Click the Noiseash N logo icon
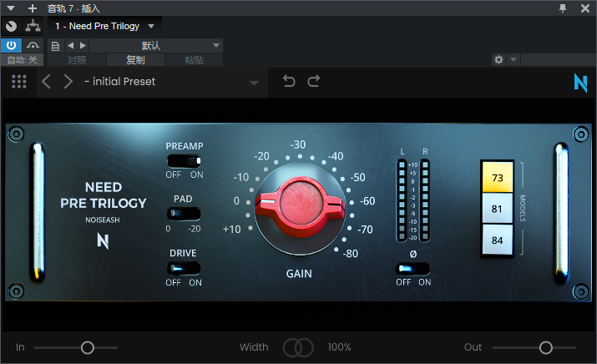Screen dimensions: 597x364 [580, 83]
